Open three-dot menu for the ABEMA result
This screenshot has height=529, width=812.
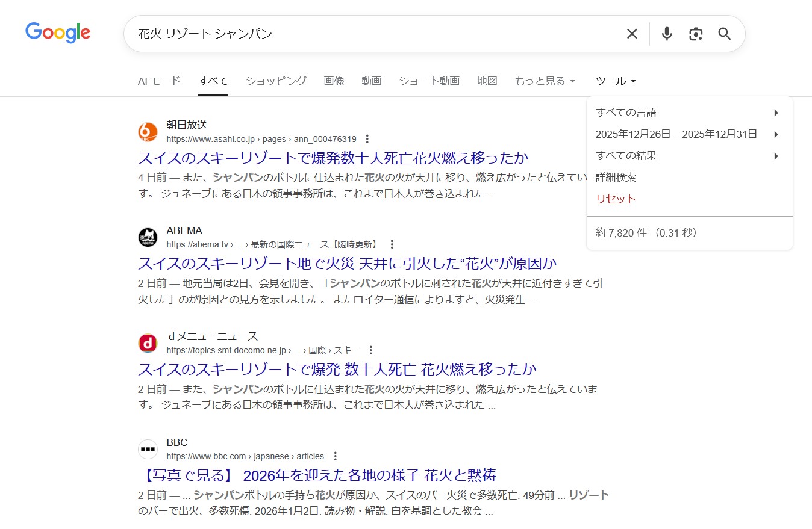pyautogui.click(x=392, y=244)
